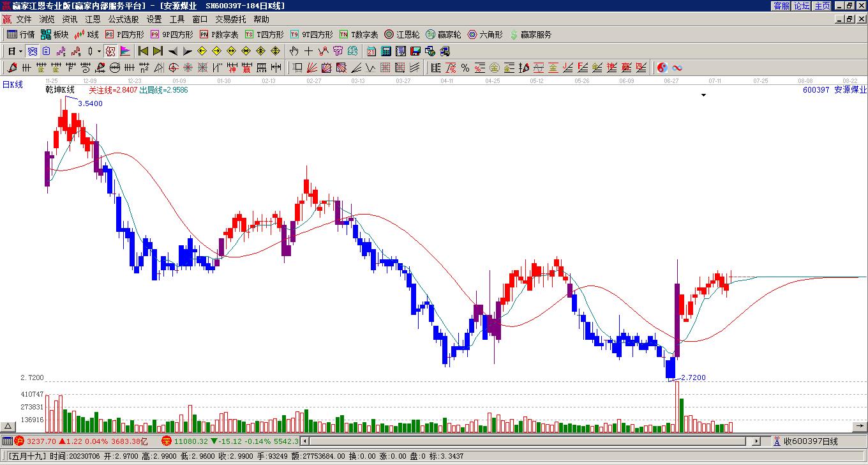Open the 文件 menu
Screen dimensions: 868x465
click(24, 19)
